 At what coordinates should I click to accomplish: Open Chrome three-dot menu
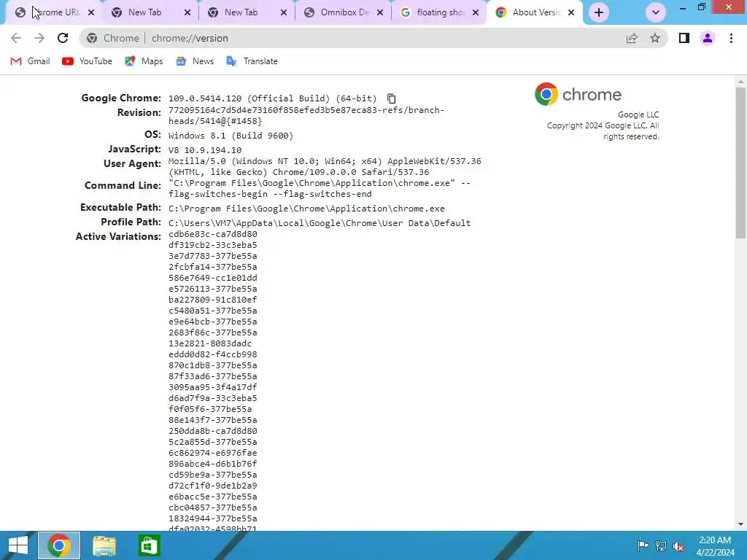click(731, 38)
